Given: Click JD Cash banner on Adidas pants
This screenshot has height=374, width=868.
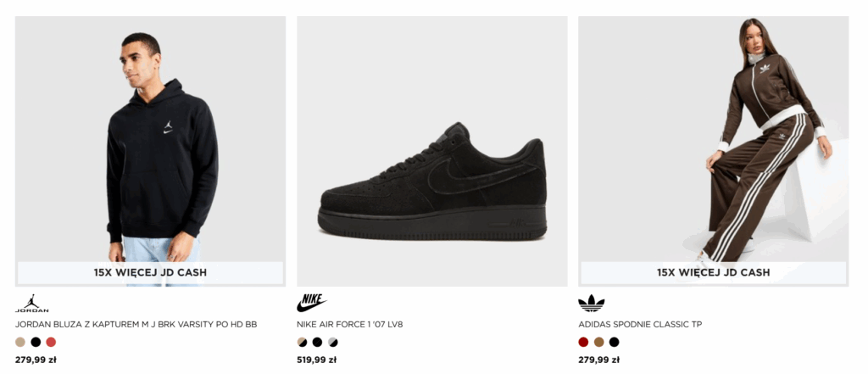Looking at the screenshot, I should [713, 272].
